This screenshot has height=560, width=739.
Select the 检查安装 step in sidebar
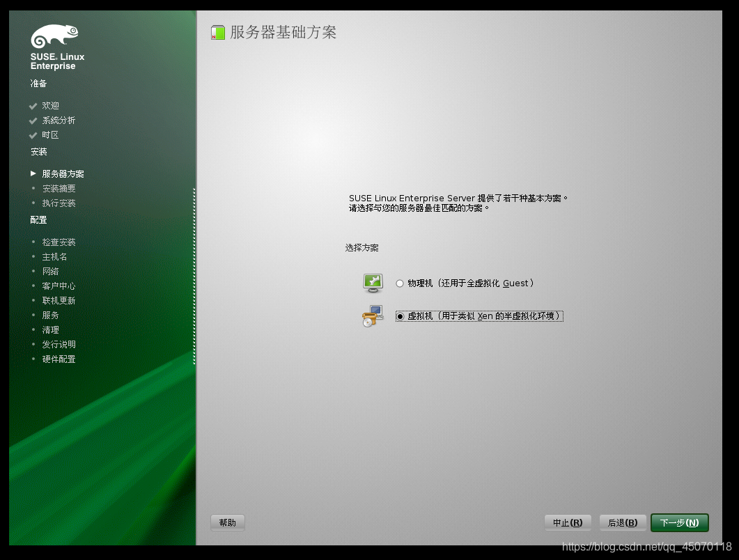pyautogui.click(x=59, y=242)
